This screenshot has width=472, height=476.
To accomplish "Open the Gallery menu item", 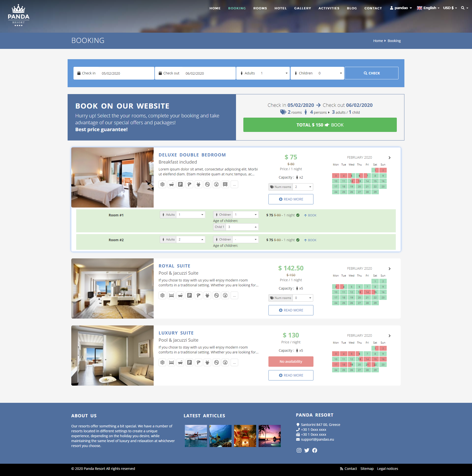I will [x=303, y=8].
